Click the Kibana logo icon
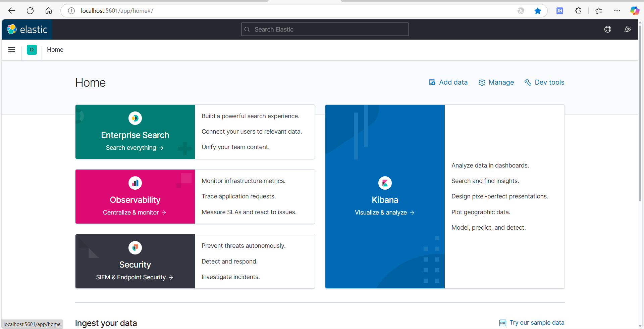Viewport: 644px width, 329px height. coord(385,183)
